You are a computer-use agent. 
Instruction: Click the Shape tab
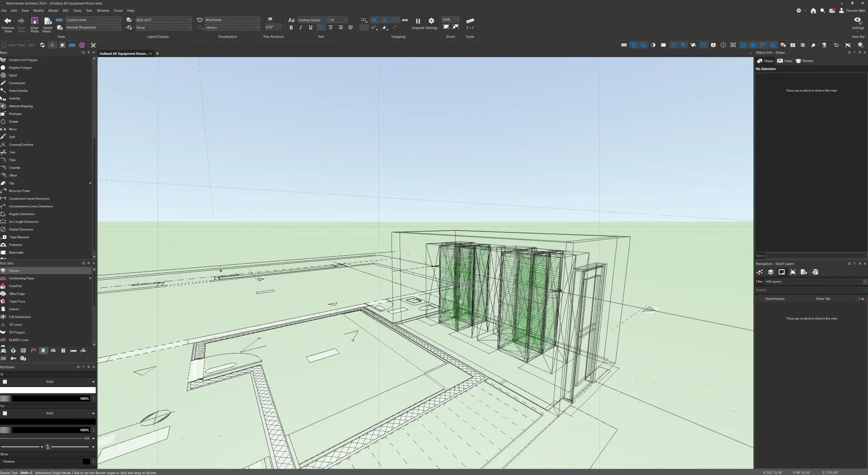766,61
